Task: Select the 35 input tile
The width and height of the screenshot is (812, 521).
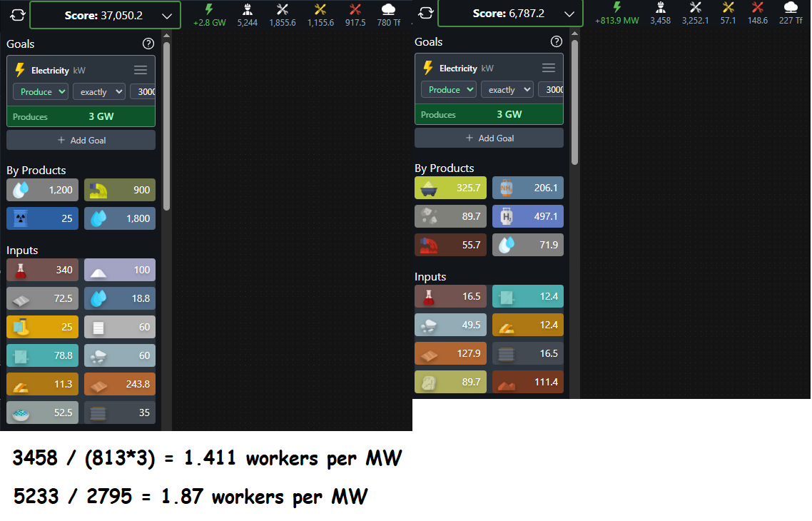Action: tap(120, 413)
